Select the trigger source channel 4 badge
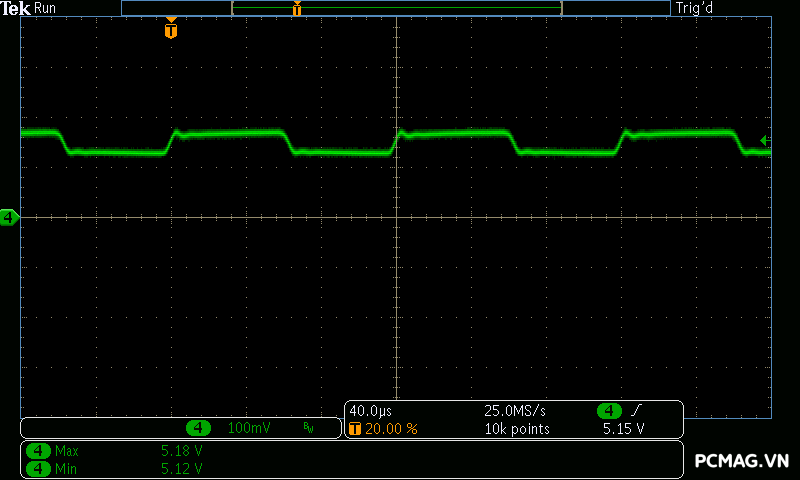The width and height of the screenshot is (800, 480). (610, 411)
